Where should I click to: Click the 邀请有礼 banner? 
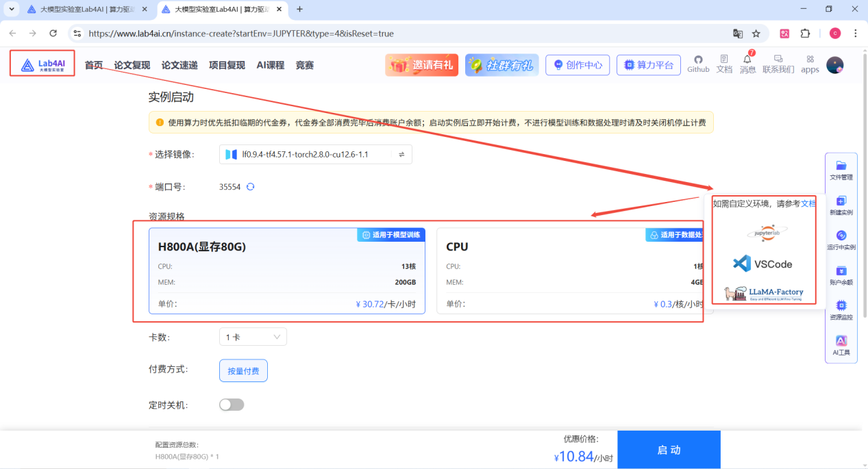pyautogui.click(x=422, y=65)
